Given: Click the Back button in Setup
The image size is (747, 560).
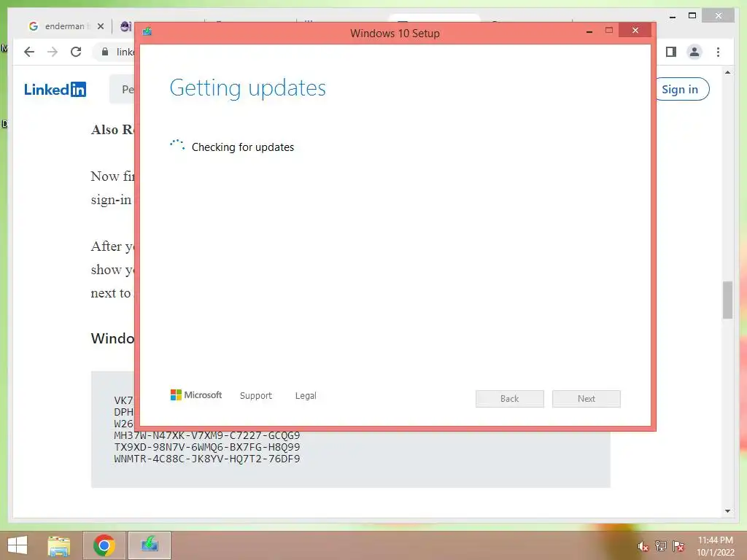Looking at the screenshot, I should [x=509, y=399].
